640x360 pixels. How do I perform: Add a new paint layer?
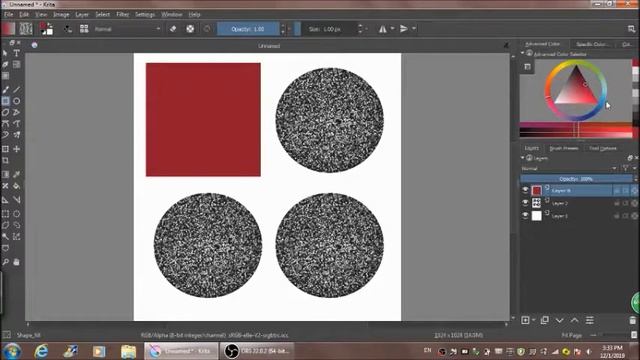[525, 320]
